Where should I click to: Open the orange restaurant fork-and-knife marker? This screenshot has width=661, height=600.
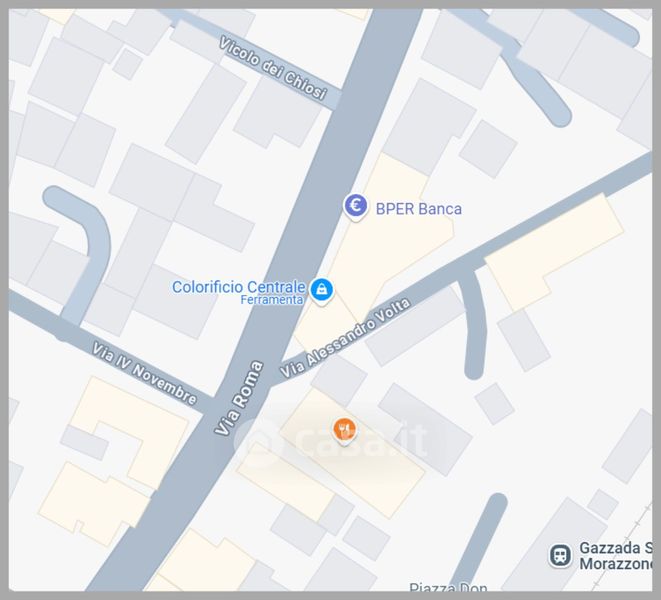click(344, 430)
